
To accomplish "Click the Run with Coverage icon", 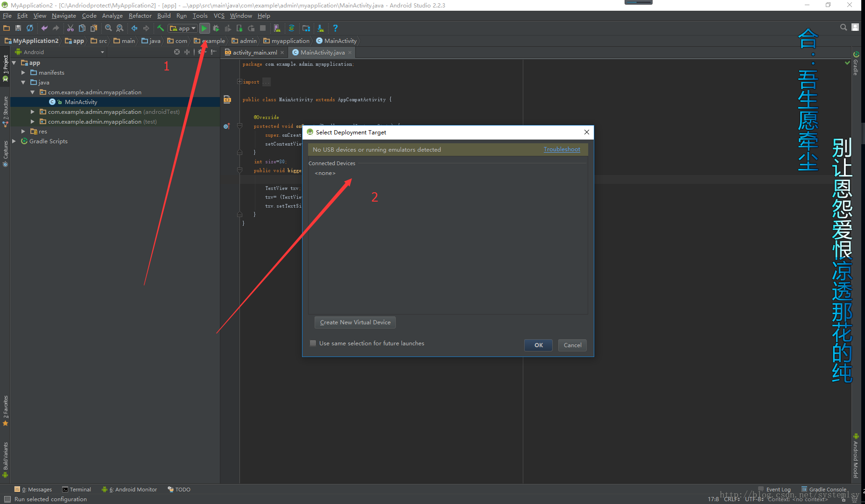I will pyautogui.click(x=228, y=28).
